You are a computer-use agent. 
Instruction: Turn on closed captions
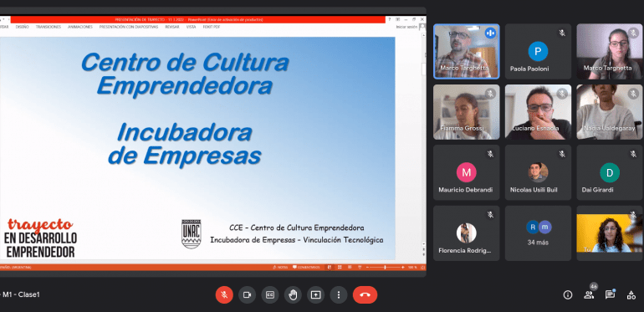(270, 294)
